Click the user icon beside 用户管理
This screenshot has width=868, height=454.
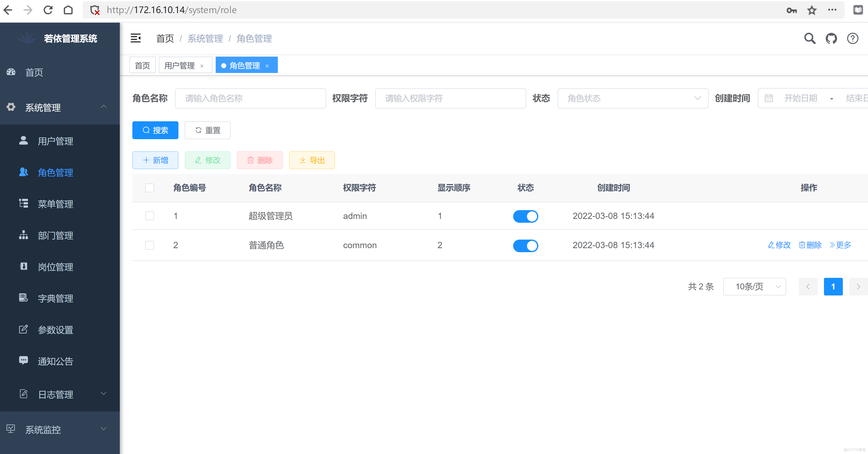coord(24,140)
